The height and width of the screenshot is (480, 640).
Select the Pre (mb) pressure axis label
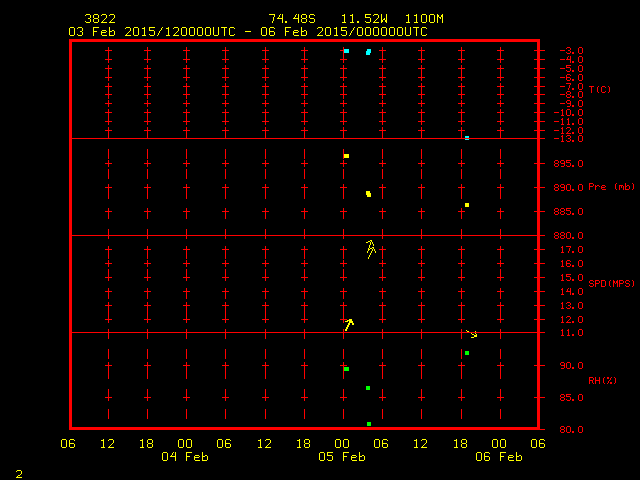pyautogui.click(x=611, y=187)
